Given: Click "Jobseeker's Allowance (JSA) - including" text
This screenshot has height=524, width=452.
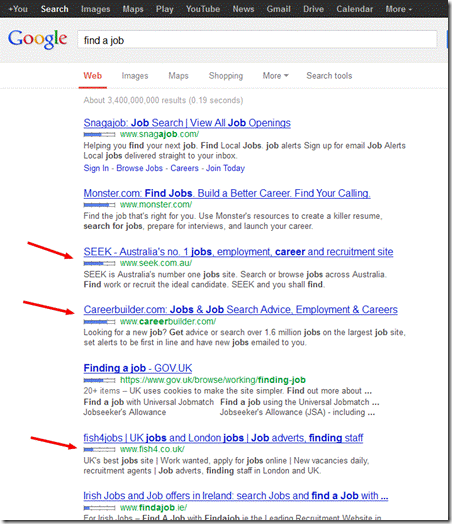Looking at the screenshot, I should 297,412.
